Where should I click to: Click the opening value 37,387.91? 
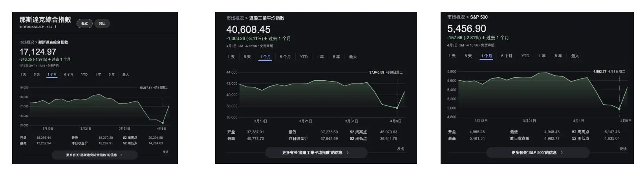tap(255, 132)
